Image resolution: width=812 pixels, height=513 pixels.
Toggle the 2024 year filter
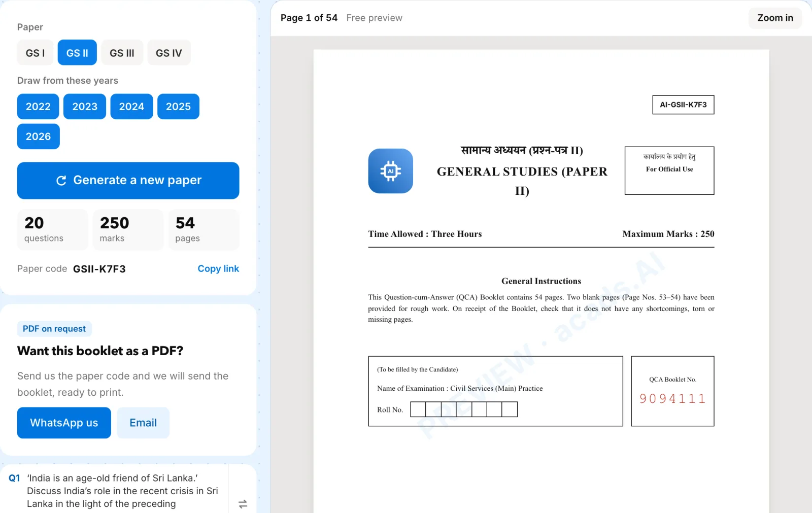[x=131, y=107]
